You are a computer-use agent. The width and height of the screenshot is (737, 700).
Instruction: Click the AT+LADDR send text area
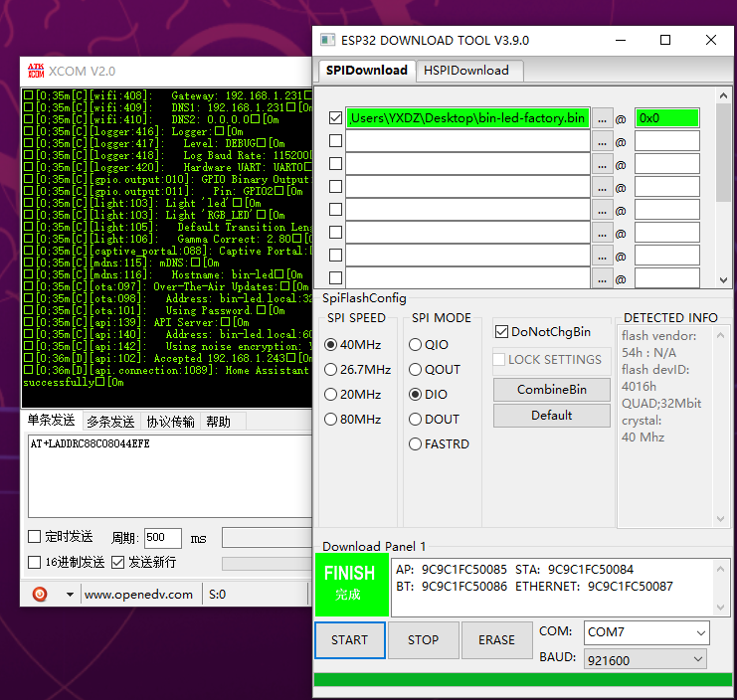tap(170, 476)
